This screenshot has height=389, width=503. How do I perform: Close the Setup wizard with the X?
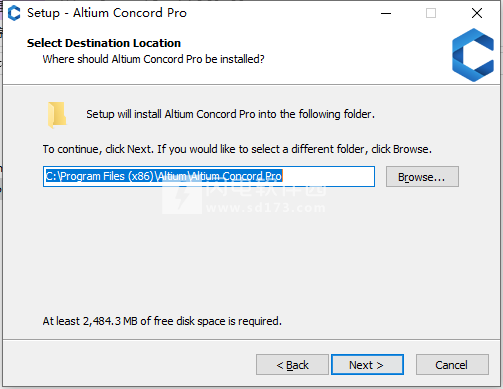[x=477, y=13]
